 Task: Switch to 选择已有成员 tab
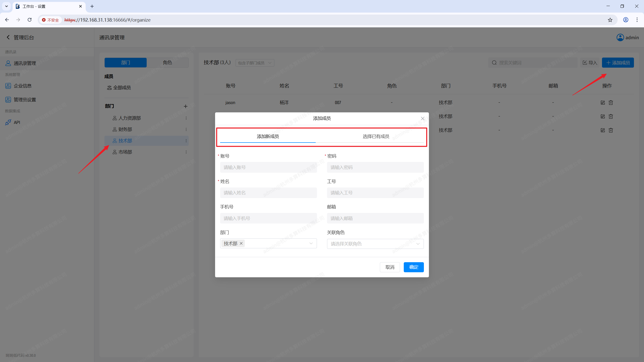[376, 137]
